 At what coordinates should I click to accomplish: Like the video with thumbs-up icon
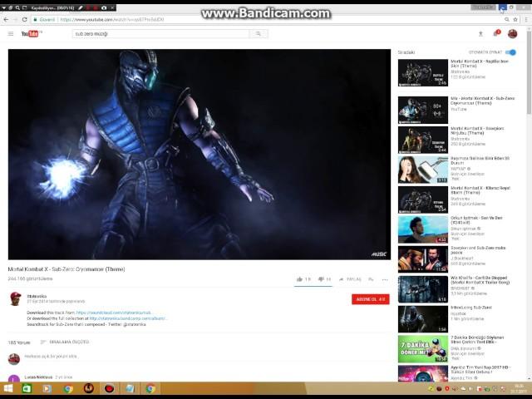299,279
